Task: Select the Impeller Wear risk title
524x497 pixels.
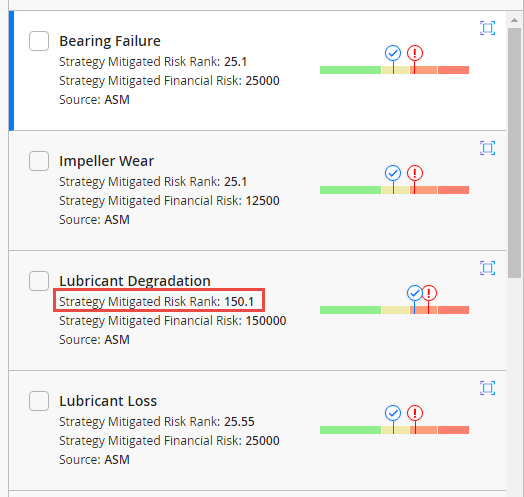Action: coord(107,161)
